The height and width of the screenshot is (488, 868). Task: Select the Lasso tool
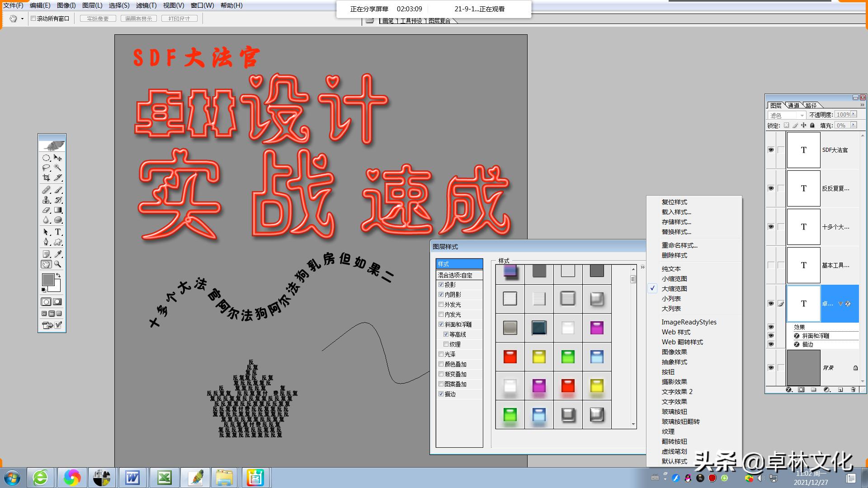(x=46, y=168)
